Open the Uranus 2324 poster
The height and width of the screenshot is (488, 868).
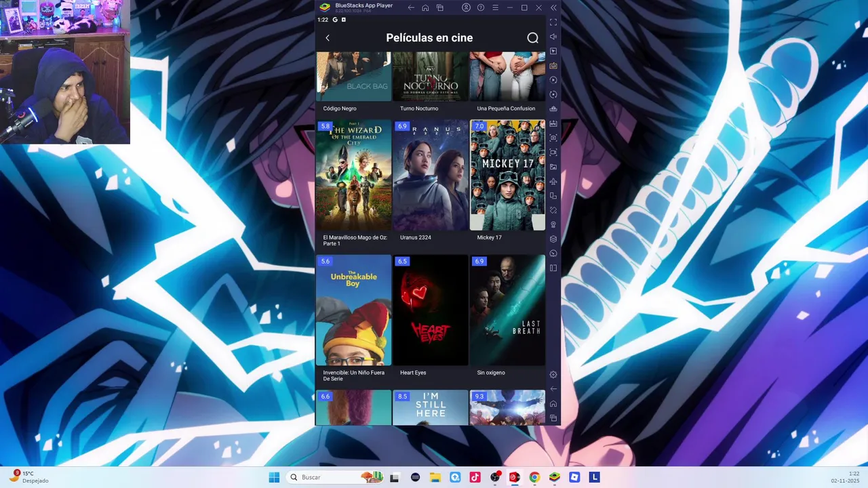point(431,175)
